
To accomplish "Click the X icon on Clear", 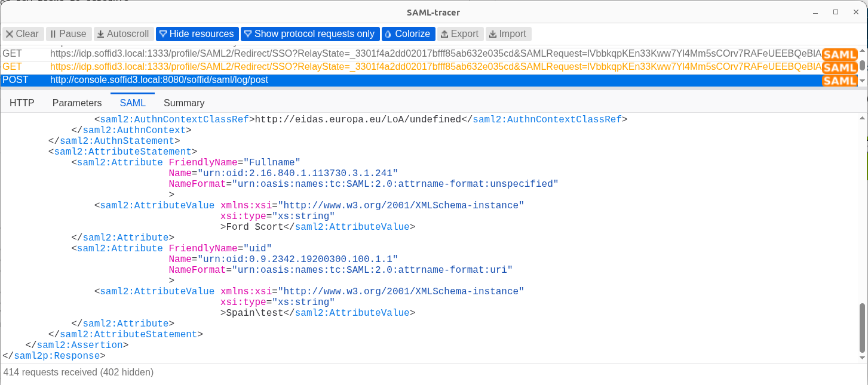I will [10, 34].
